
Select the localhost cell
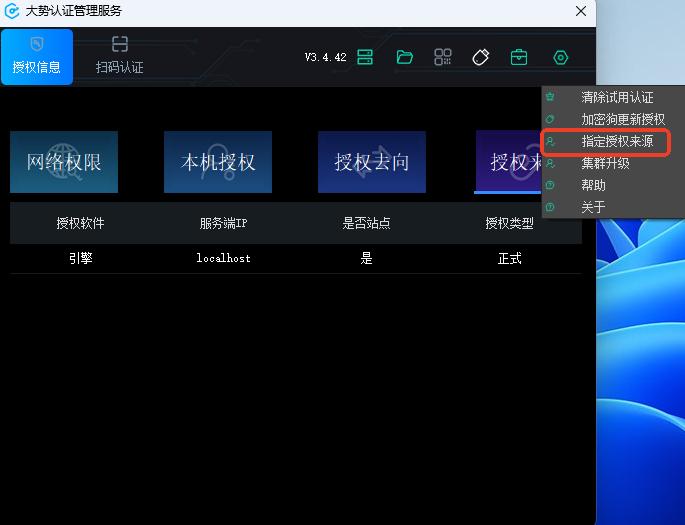pos(223,258)
